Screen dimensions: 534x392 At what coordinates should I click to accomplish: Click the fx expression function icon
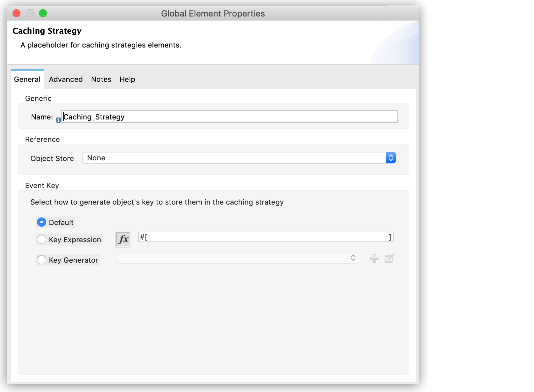[123, 239]
